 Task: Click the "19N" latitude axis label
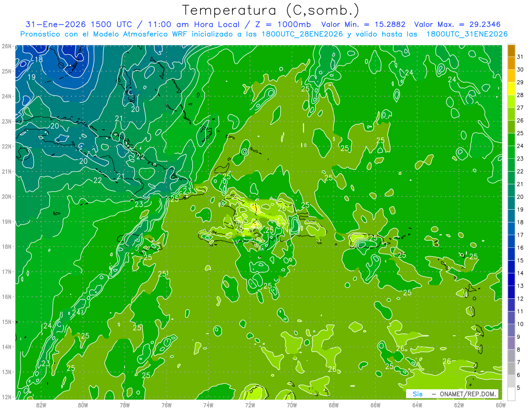coord(7,222)
